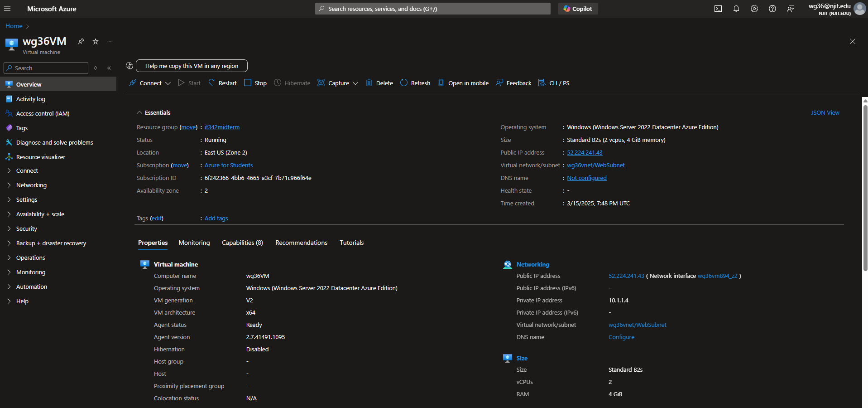Open Cloud Shell from the top bar
The height and width of the screenshot is (408, 868).
[x=718, y=9]
